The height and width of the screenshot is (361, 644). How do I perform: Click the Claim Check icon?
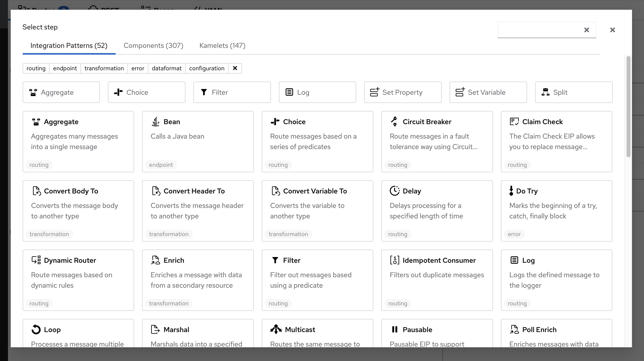point(514,121)
